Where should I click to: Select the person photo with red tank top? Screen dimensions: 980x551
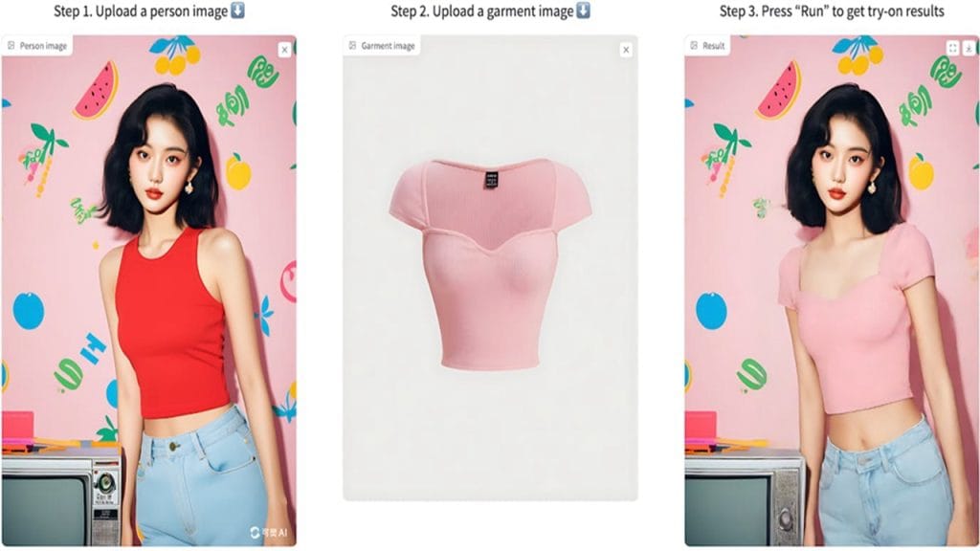[x=148, y=291]
